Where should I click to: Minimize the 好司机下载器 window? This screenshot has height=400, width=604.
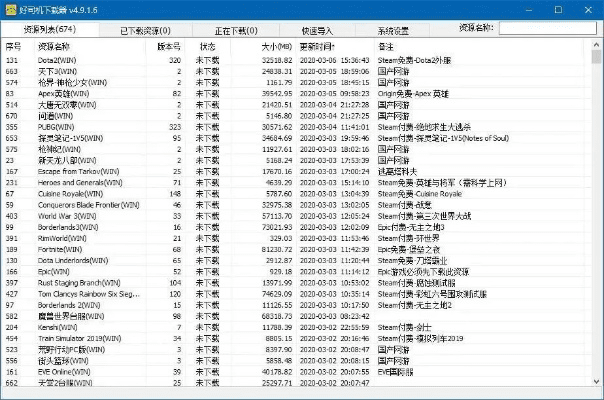pyautogui.click(x=528, y=10)
